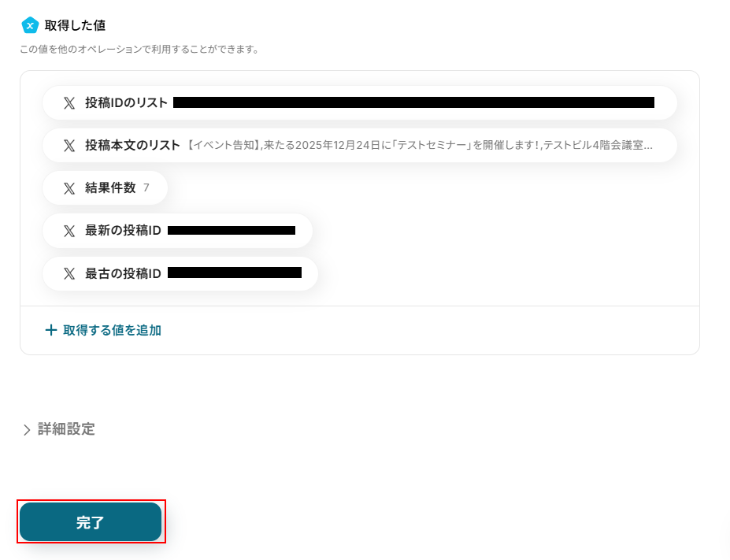Select the 最新の投稿ID value label

pos(123,231)
